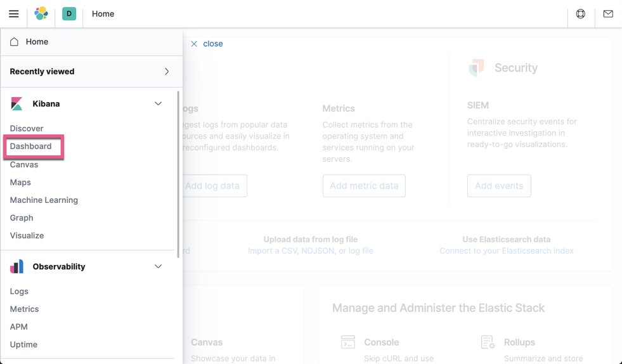Click Upload data from log file heading
This screenshot has width=622, height=364.
pyautogui.click(x=311, y=239)
